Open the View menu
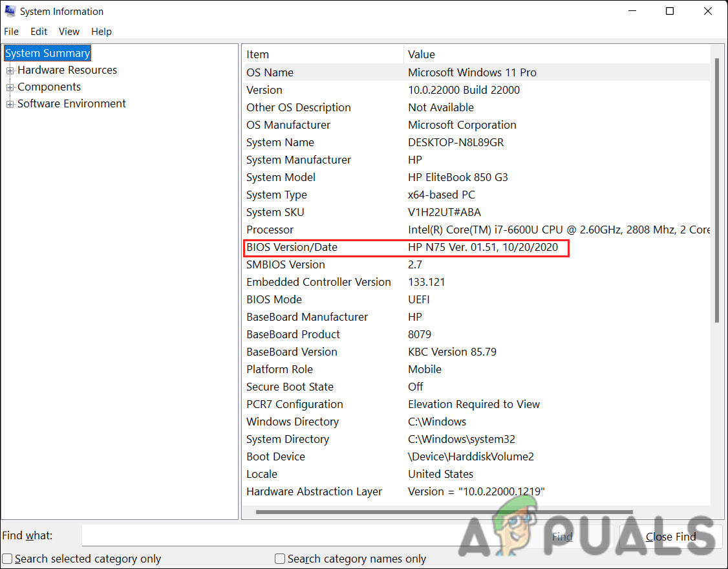The width and height of the screenshot is (728, 569). [69, 31]
